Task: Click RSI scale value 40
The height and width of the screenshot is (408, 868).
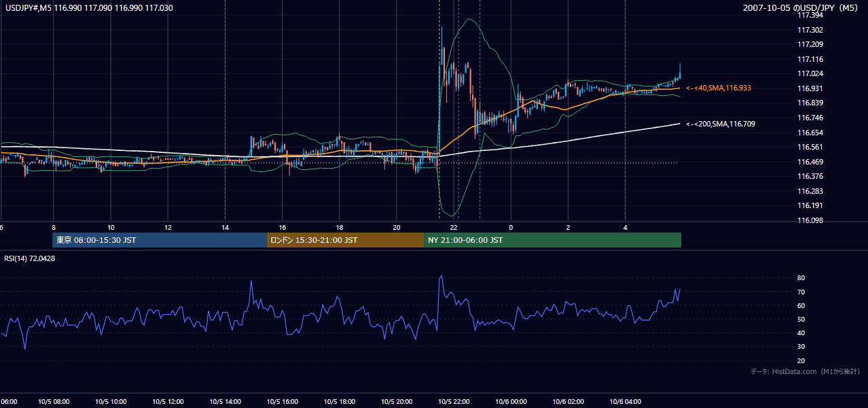Action: click(801, 333)
